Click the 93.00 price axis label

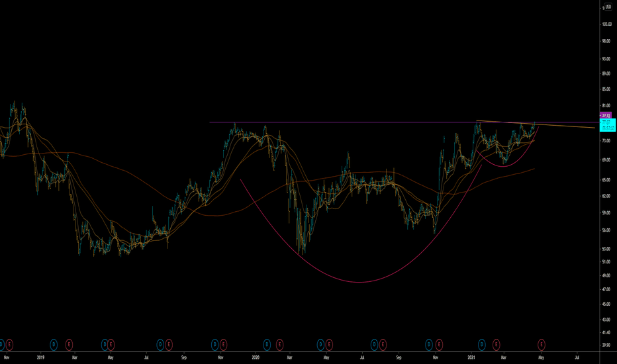click(606, 59)
